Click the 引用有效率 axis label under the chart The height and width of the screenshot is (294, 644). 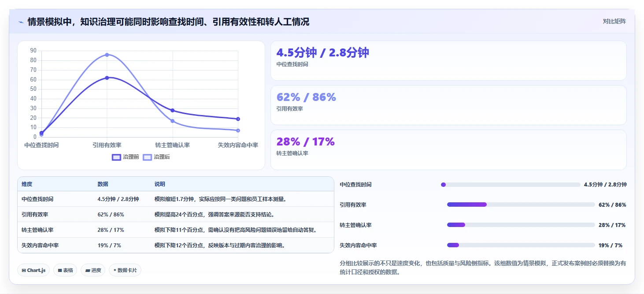click(x=107, y=145)
